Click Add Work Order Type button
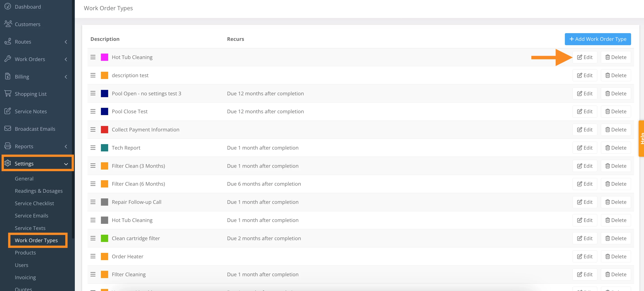This screenshot has width=644, height=291. pyautogui.click(x=598, y=39)
